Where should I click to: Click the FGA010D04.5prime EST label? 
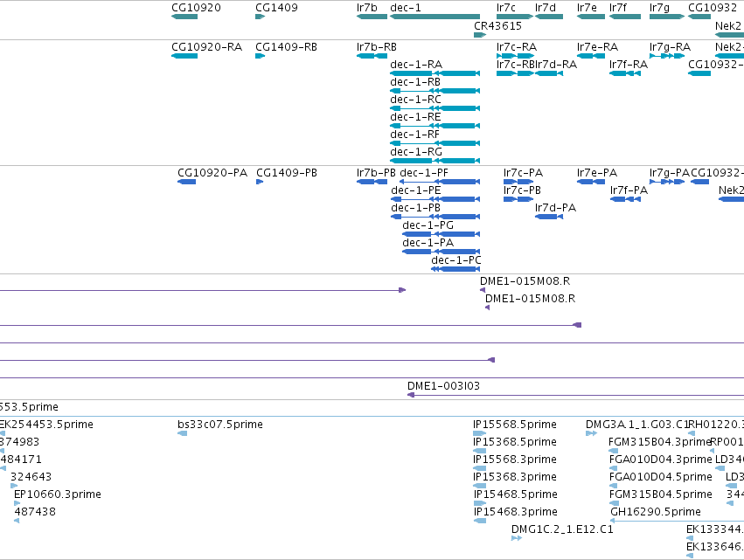point(660,478)
